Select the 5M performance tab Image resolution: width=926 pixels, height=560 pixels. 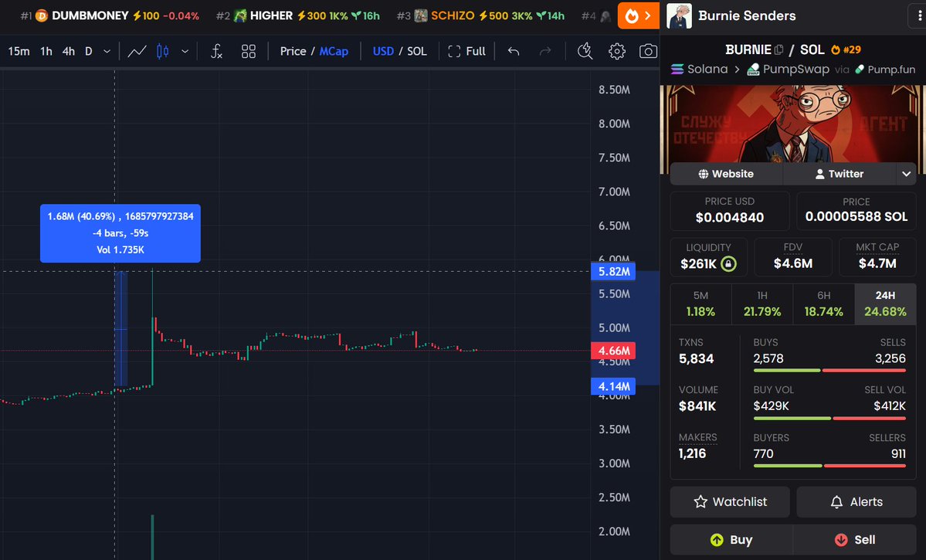pyautogui.click(x=700, y=304)
